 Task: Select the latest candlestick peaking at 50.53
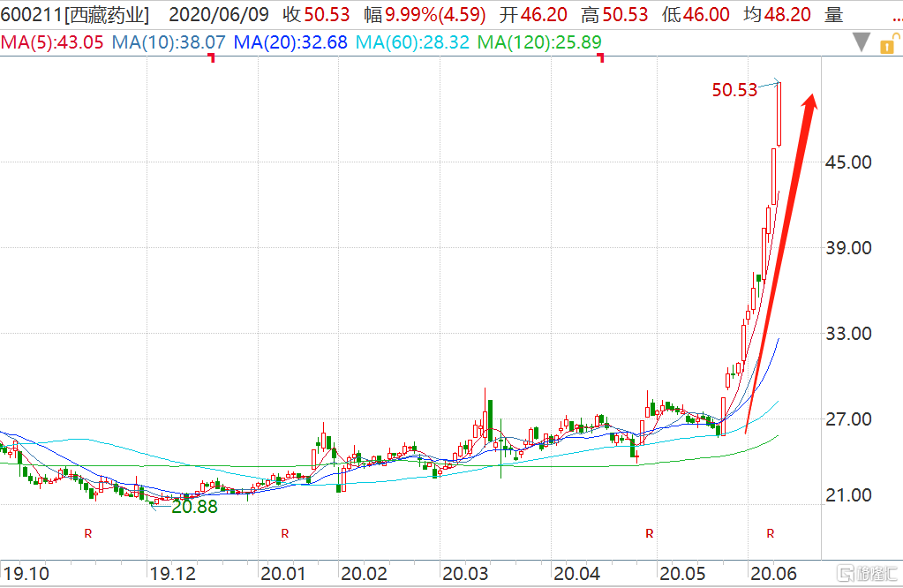pyautogui.click(x=779, y=114)
